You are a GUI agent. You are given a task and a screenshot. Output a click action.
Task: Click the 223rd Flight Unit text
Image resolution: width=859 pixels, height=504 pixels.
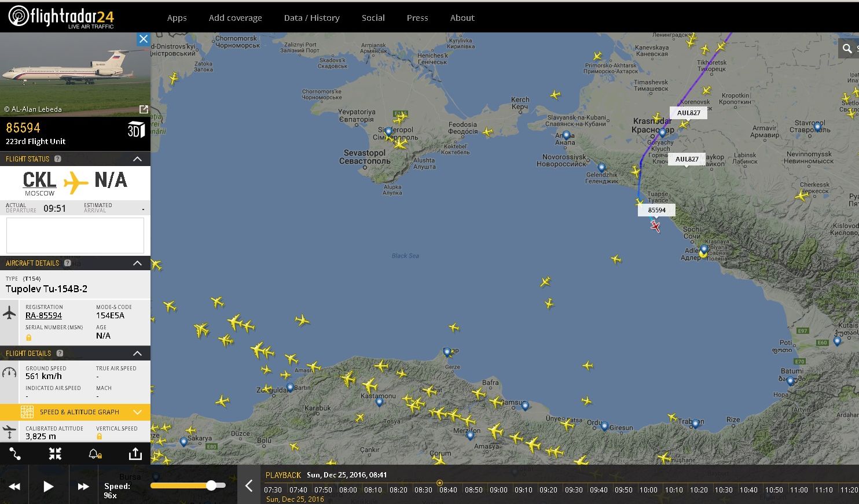pos(35,141)
